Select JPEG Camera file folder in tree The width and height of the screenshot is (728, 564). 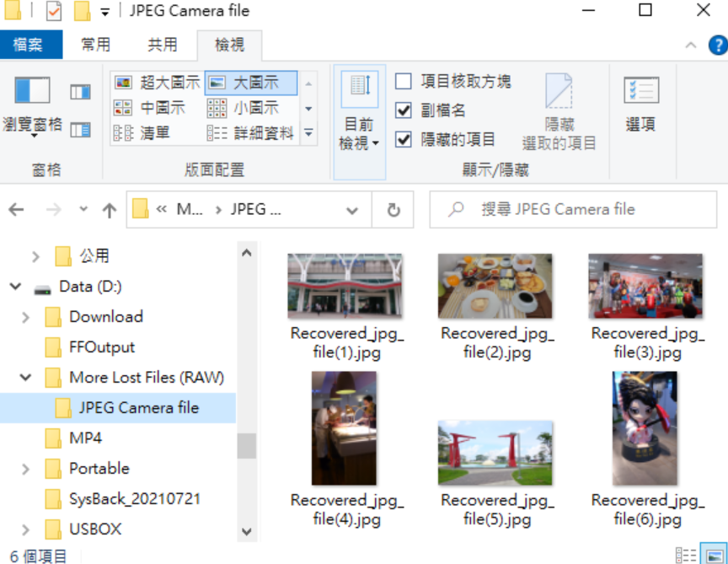(118, 408)
